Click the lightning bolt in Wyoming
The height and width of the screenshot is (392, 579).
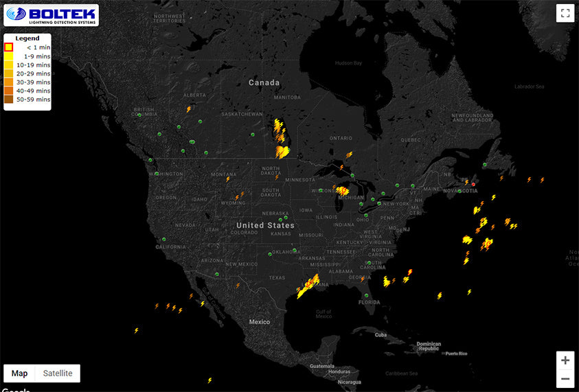click(238, 197)
